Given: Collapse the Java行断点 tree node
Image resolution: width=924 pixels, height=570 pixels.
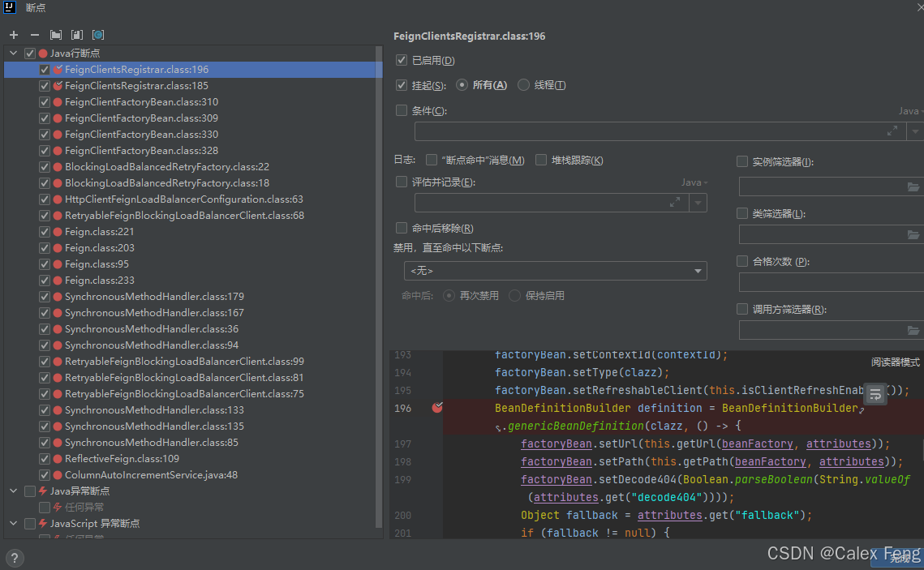Looking at the screenshot, I should [13, 53].
